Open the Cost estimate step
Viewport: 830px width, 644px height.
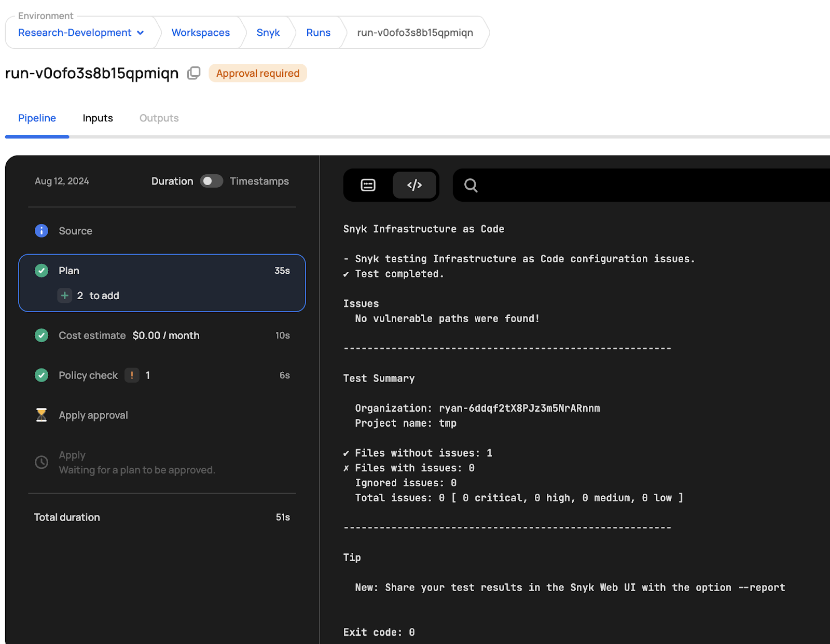tap(162, 335)
